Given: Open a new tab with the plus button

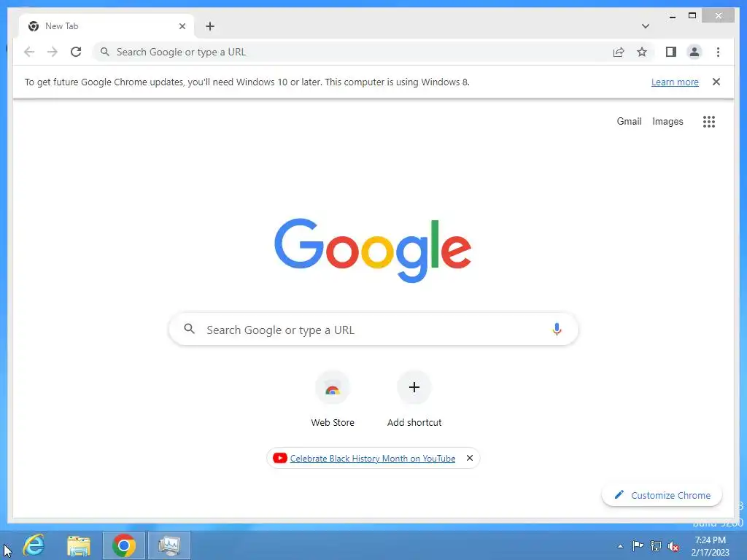Looking at the screenshot, I should [x=210, y=26].
